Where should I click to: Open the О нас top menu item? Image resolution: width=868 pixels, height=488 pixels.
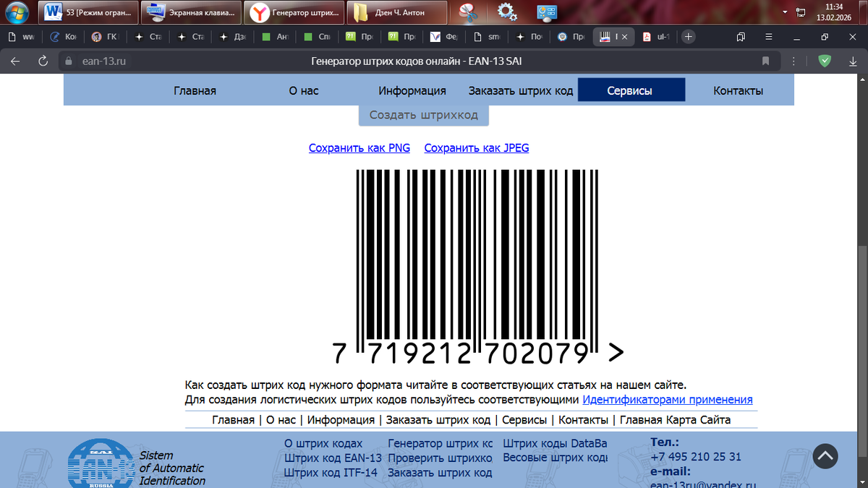304,91
